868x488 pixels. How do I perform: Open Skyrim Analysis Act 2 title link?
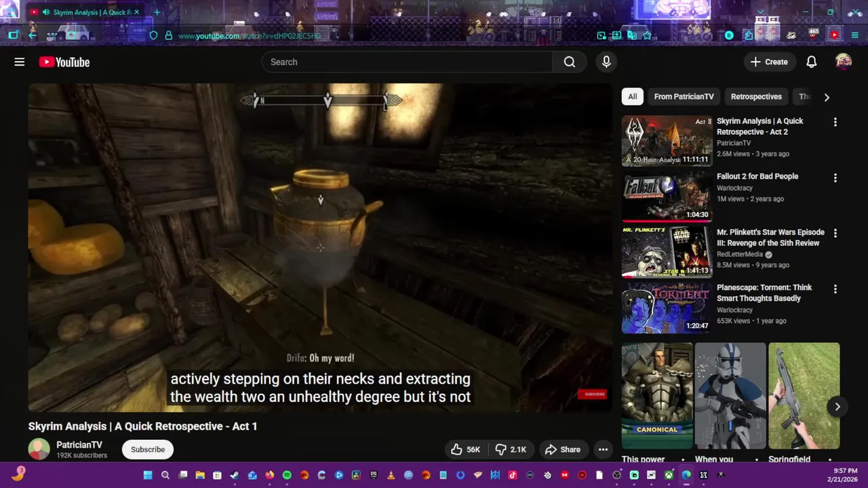759,126
